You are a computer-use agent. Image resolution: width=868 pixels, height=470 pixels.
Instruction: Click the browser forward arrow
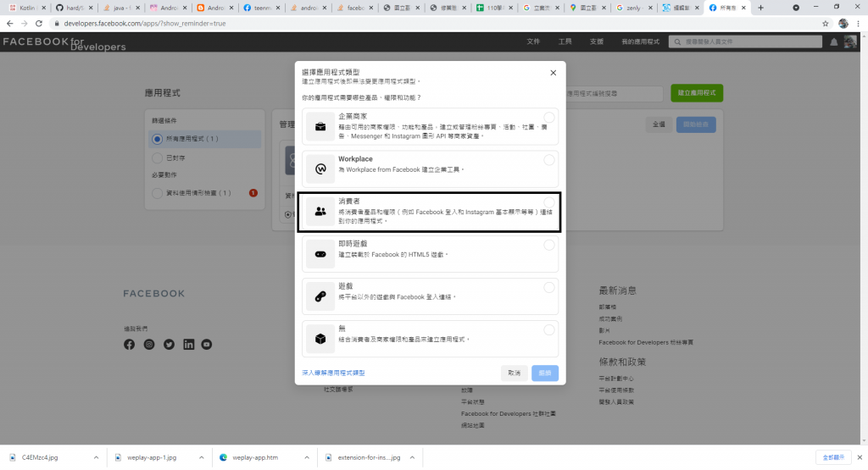[x=25, y=23]
